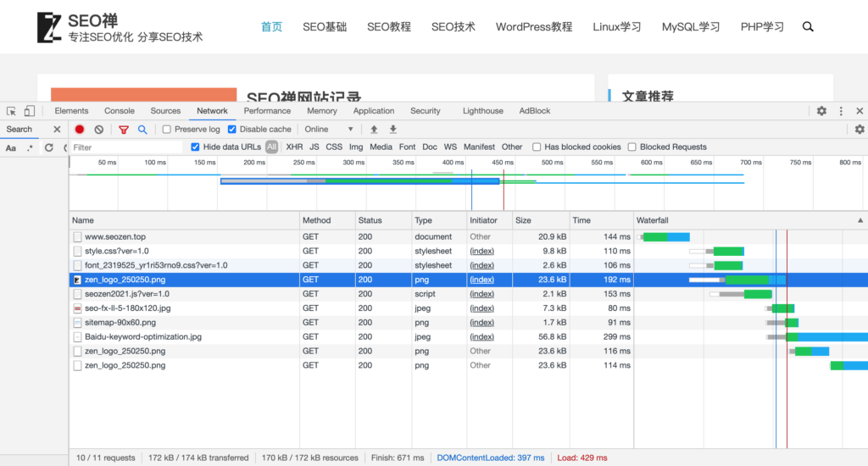Open network search with magnifier icon

[x=142, y=129]
